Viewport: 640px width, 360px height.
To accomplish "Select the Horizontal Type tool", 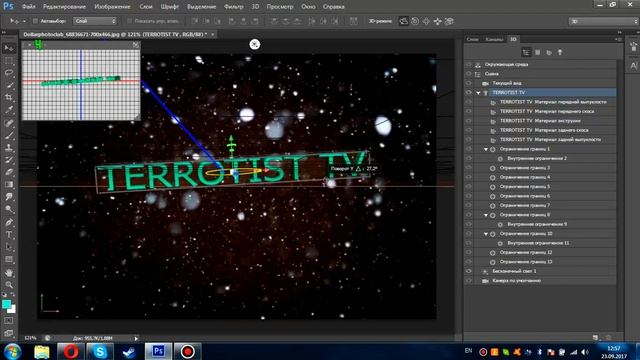I will coord(9,235).
